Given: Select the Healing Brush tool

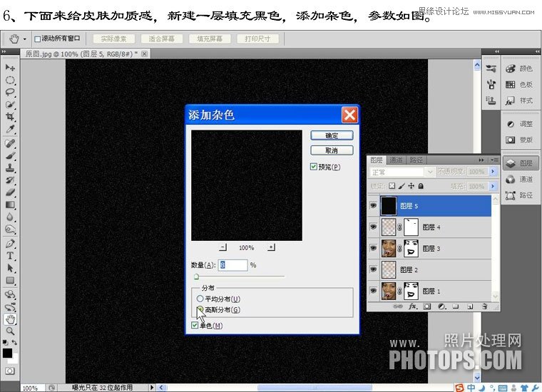Looking at the screenshot, I should [x=10, y=143].
